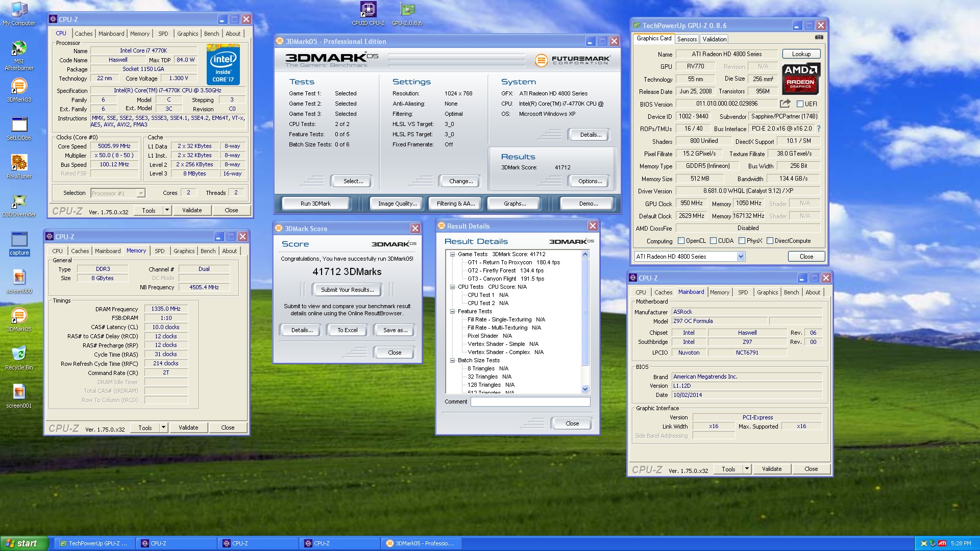Toggle the OpenCL checkbox
The image size is (980, 551).
click(681, 241)
